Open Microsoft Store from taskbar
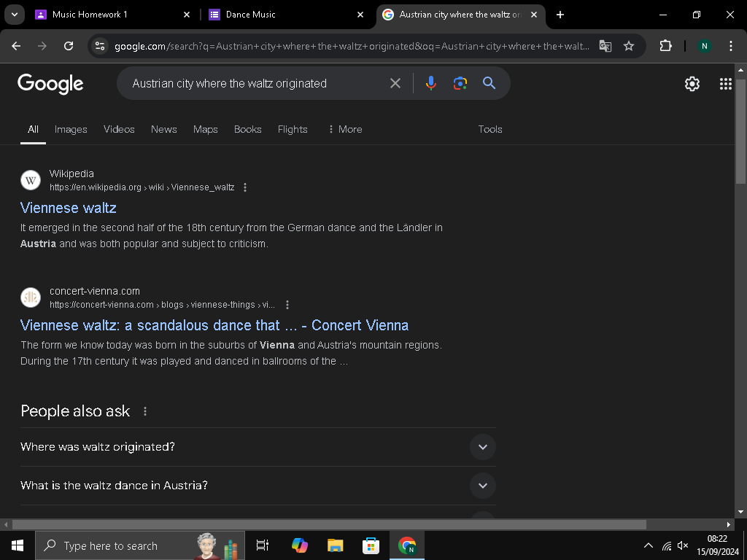The image size is (747, 560). (371, 545)
